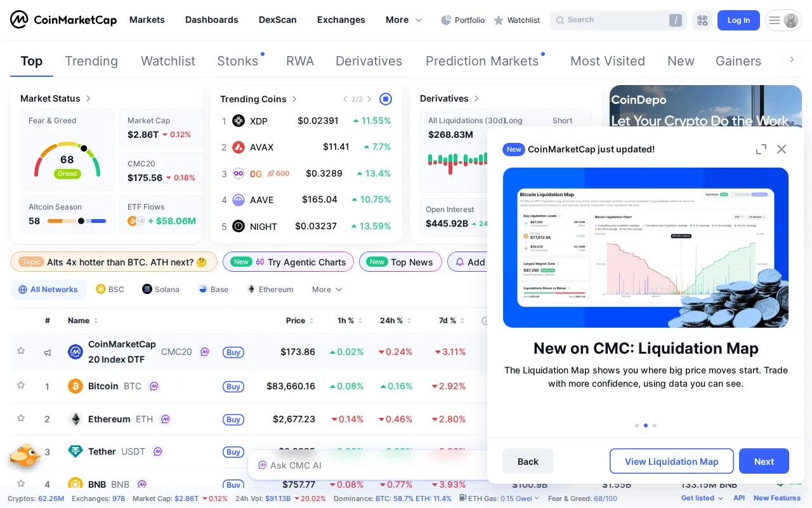Click the AAVE coin icon in Trending Coins

click(x=239, y=200)
